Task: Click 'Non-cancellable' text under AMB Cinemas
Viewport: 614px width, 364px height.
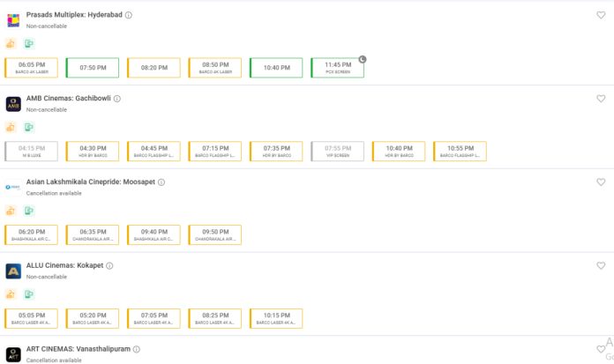Action: 47,110
